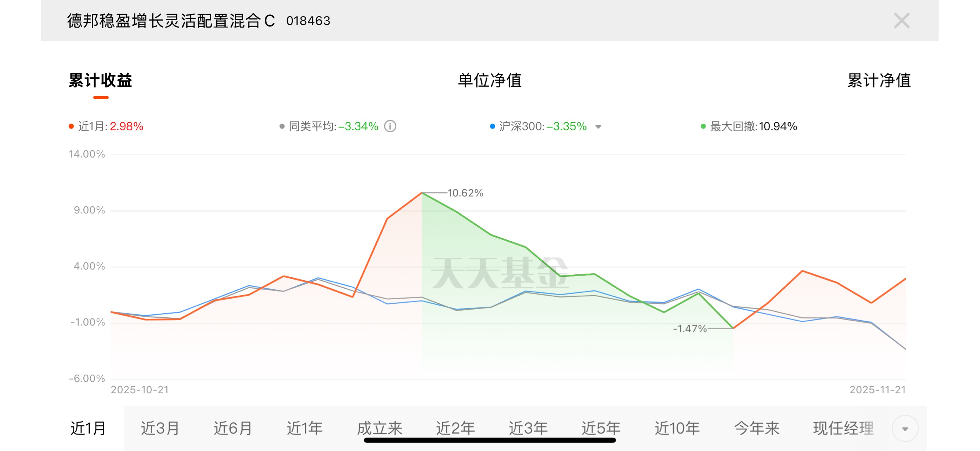Choose the 近10年 range
This screenshot has height=451, width=980.
[x=677, y=429]
